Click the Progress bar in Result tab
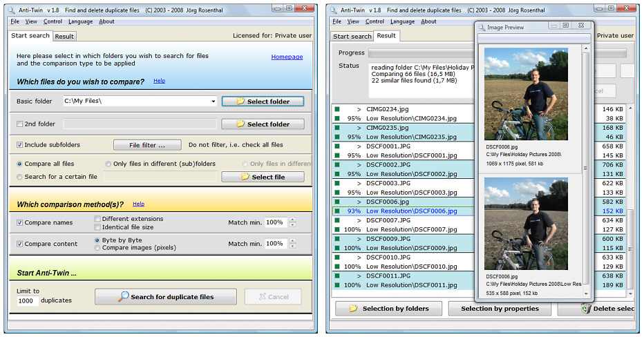644x337 pixels. coord(421,52)
